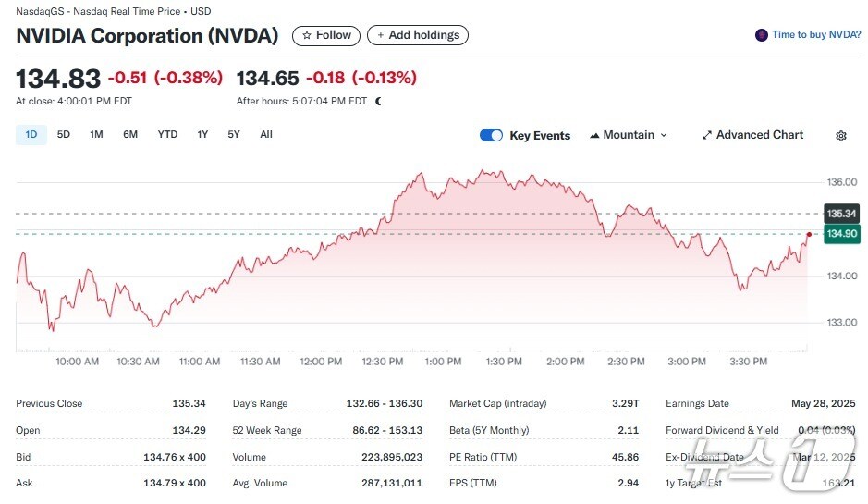Click the 135.34 previous close price marker
The width and height of the screenshot is (868, 504).
[x=842, y=214]
